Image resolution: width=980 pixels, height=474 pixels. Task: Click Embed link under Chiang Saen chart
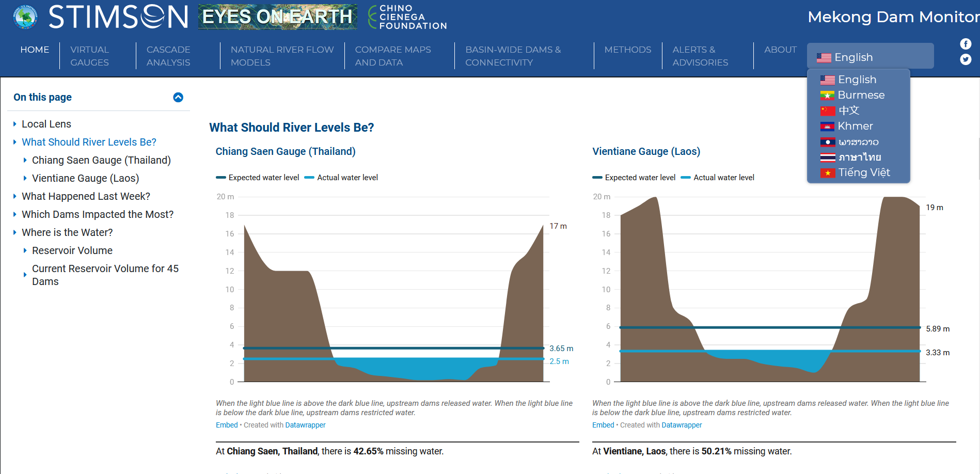(x=227, y=425)
